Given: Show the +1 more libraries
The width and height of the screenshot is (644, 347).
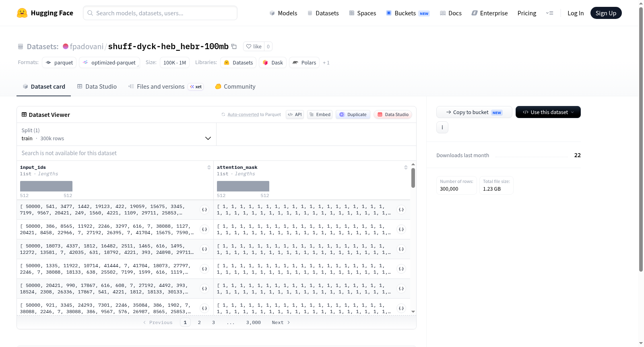Looking at the screenshot, I should [326, 62].
